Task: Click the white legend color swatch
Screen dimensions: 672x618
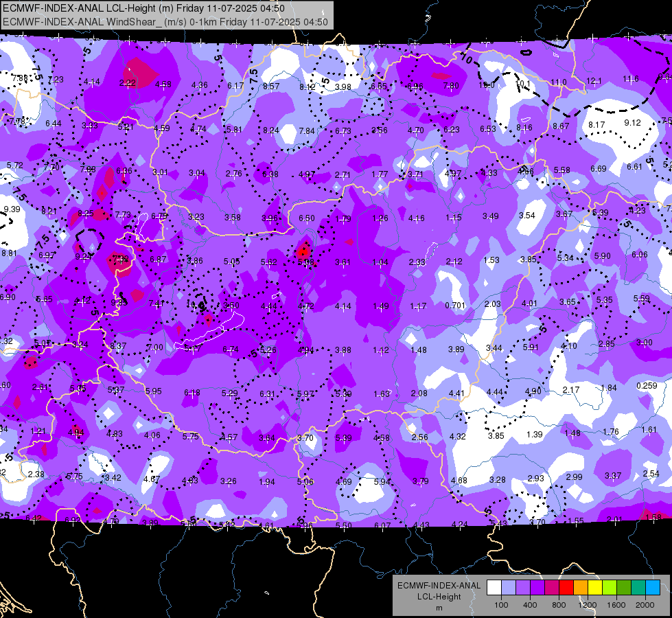Action: pyautogui.click(x=494, y=588)
